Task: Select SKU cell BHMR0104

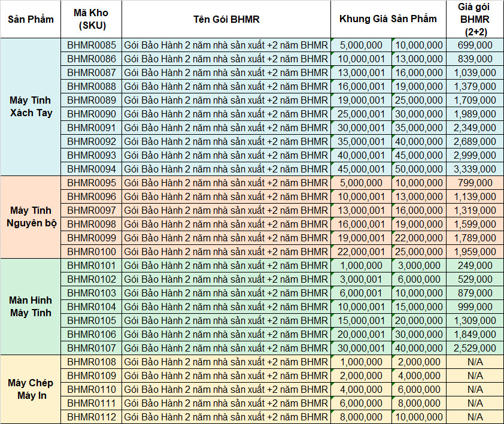Action: click(x=92, y=307)
